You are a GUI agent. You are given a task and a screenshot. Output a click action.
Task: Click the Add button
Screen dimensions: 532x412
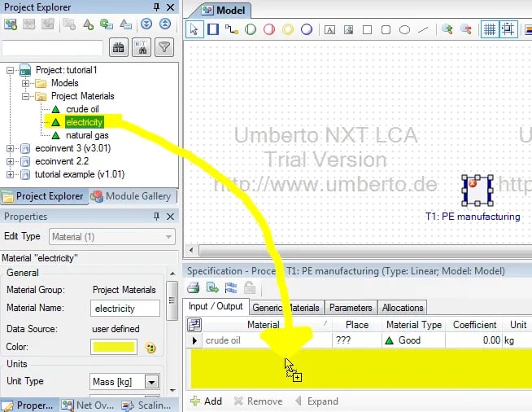(207, 401)
